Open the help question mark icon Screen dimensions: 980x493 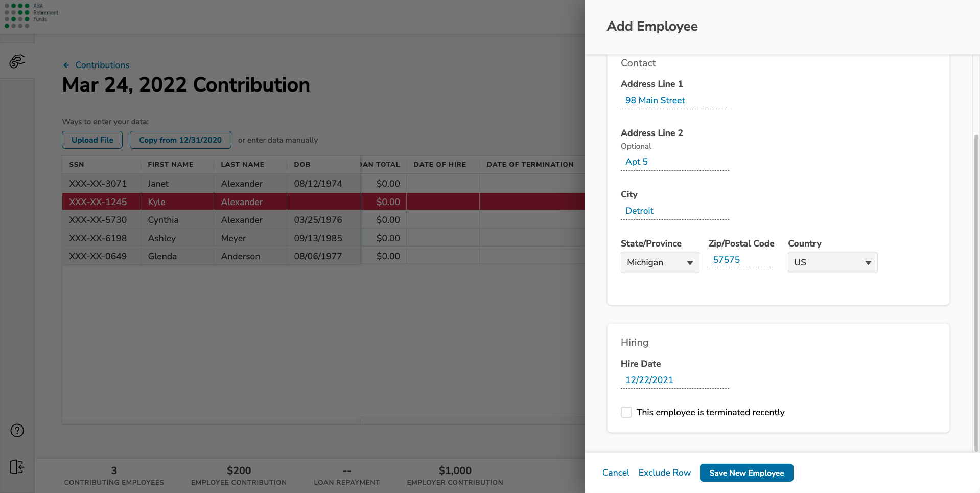[x=17, y=431]
